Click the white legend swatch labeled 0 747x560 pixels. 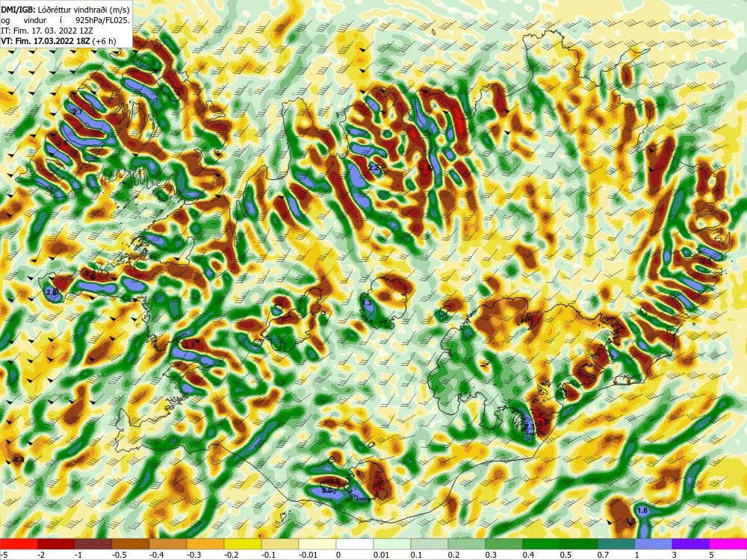[x=355, y=544]
